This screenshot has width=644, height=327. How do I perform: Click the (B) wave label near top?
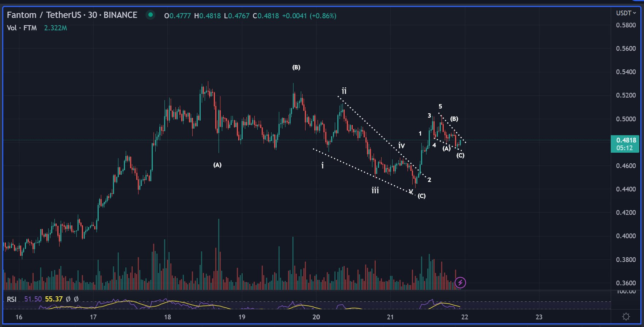pos(296,67)
